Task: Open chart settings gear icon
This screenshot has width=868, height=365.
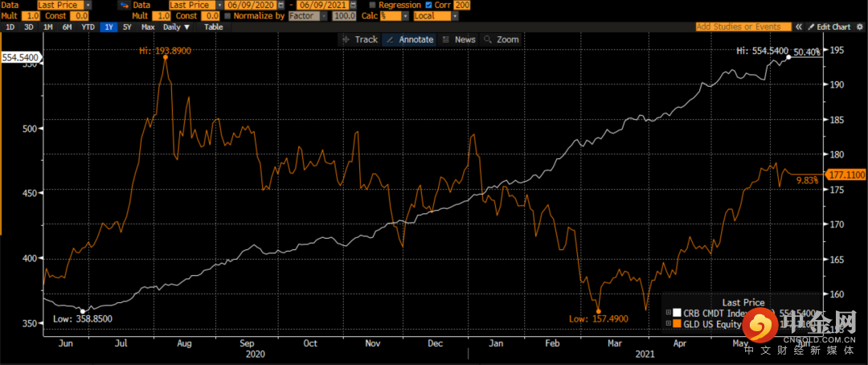Action: pos(859,27)
